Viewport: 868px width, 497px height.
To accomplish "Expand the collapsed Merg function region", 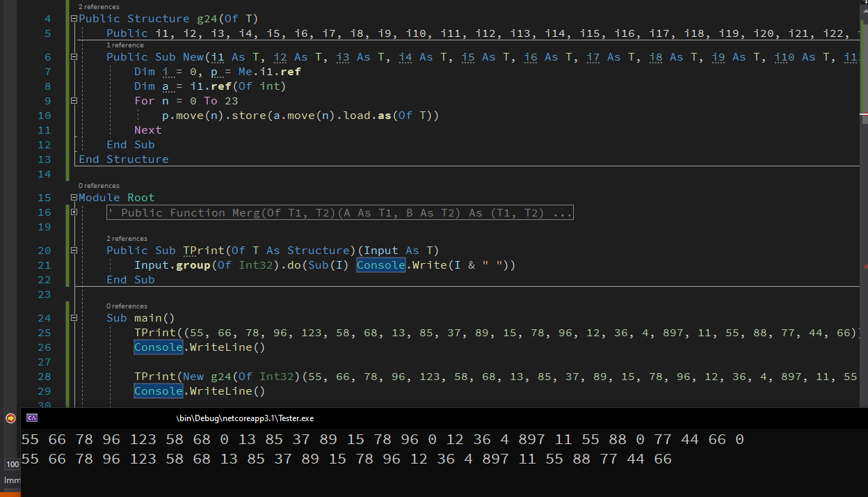I will tap(74, 212).
